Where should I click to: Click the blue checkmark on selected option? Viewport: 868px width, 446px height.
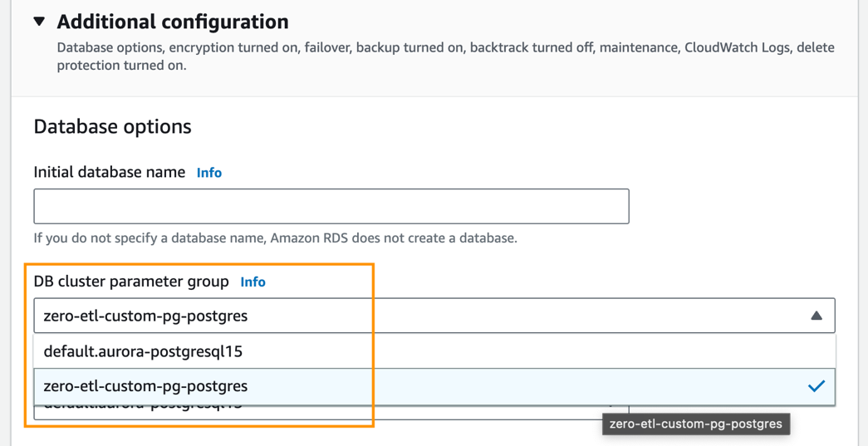[x=816, y=386]
